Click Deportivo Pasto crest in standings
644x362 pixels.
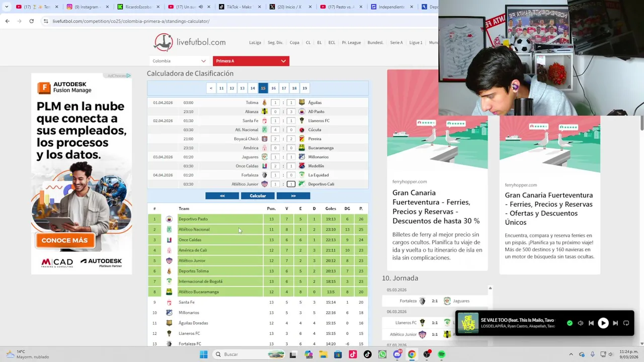[x=169, y=219]
